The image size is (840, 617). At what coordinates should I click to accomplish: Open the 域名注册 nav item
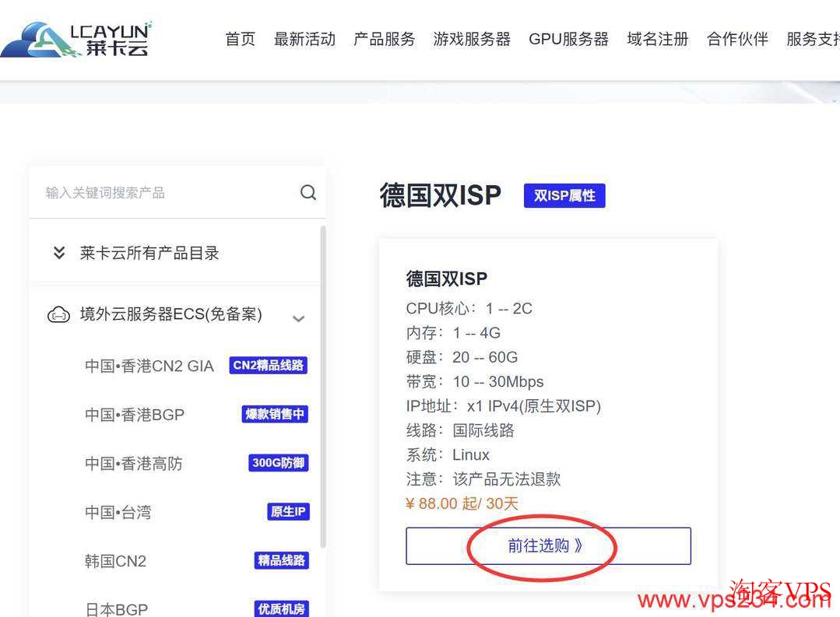[x=657, y=39]
